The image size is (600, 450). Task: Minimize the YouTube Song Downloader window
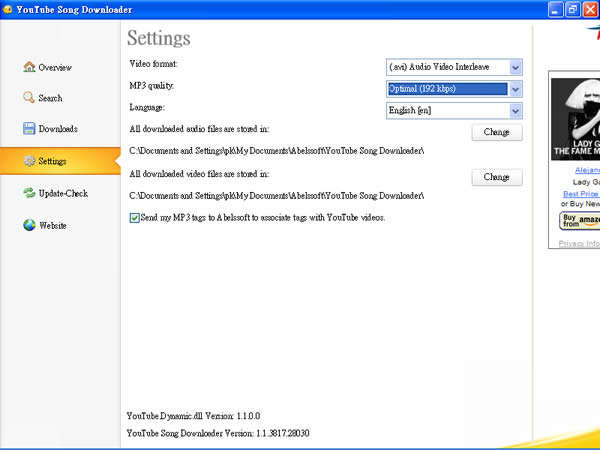coord(556,10)
